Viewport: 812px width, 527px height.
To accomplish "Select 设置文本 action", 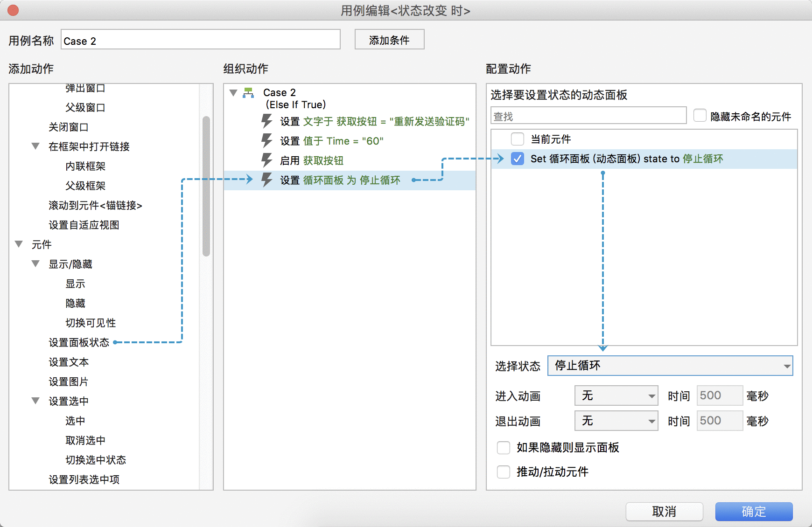I will (x=69, y=362).
